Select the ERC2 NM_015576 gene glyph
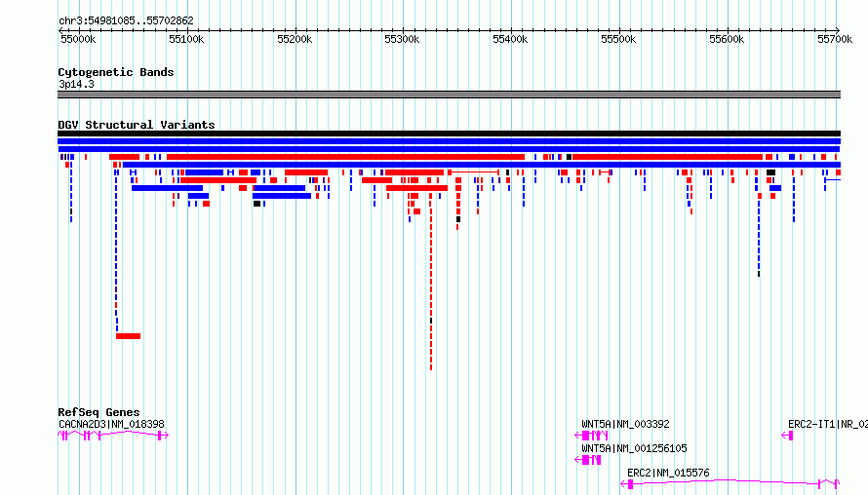868x495 pixels. [x=730, y=484]
